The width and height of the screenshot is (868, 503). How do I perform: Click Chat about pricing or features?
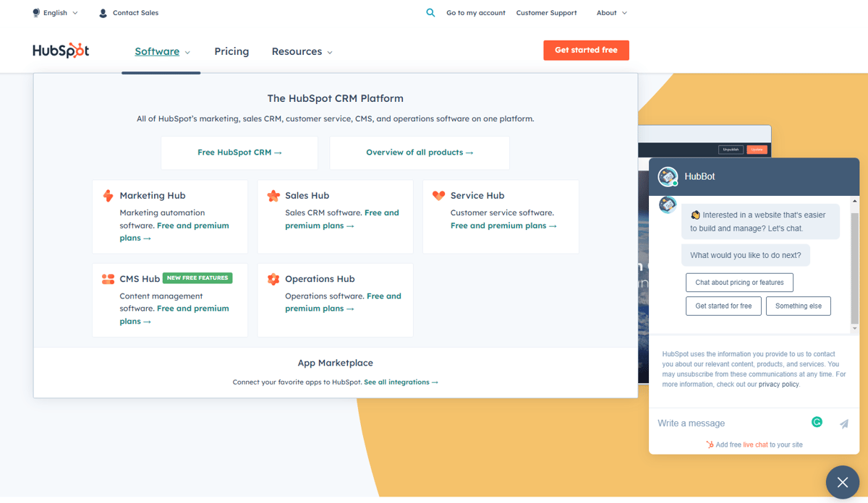tap(739, 283)
